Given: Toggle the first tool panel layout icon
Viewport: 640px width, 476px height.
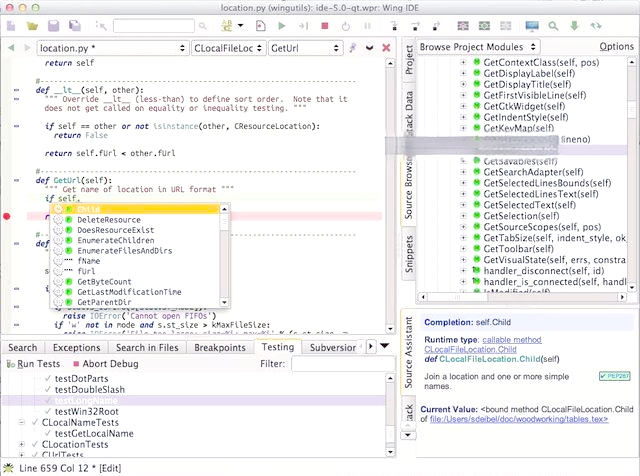Looking at the screenshot, I should click(463, 26).
